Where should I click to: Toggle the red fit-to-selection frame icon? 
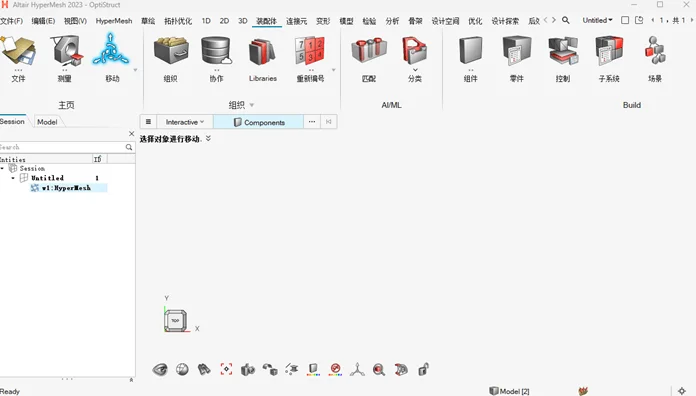point(226,369)
